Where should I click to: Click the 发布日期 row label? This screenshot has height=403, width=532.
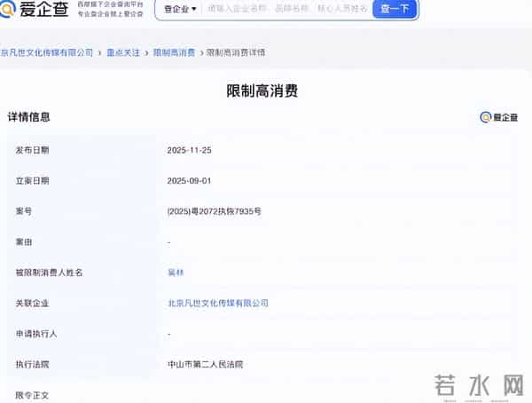click(x=32, y=150)
